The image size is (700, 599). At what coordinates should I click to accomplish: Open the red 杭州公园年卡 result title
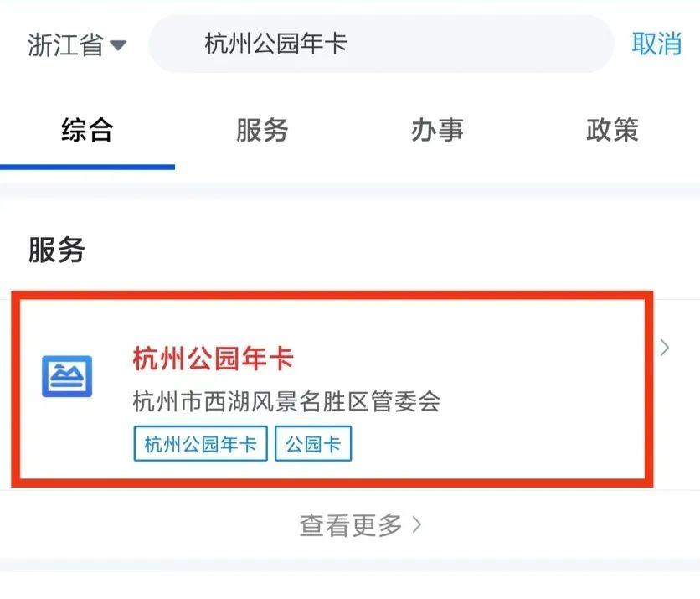click(x=214, y=359)
